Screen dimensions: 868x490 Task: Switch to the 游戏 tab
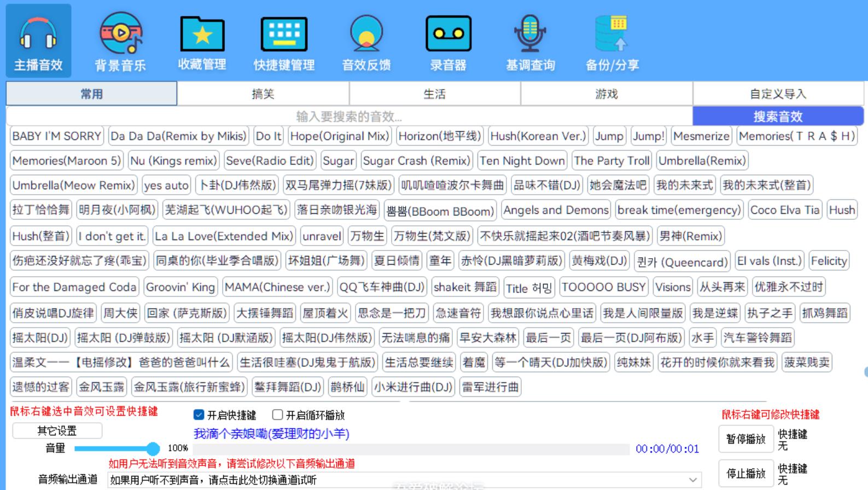[x=606, y=94]
